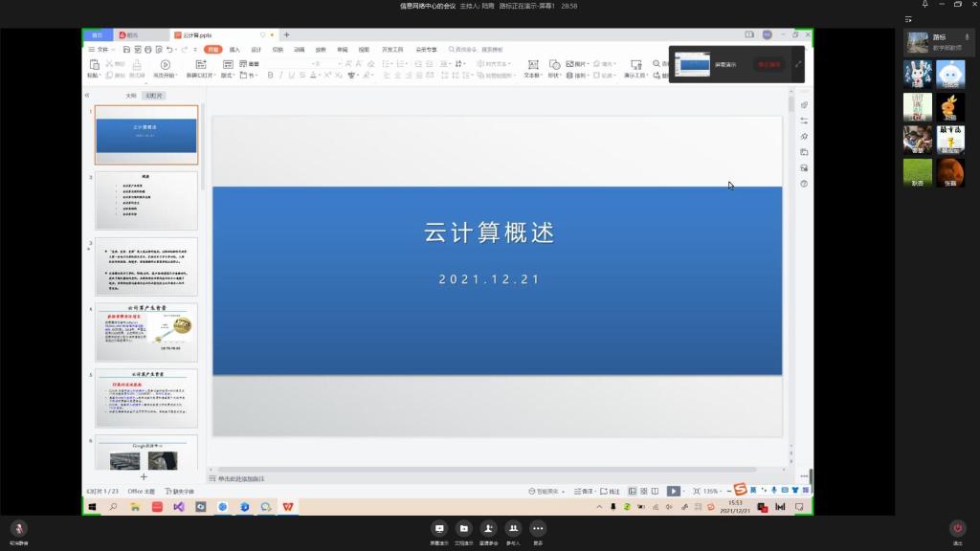This screenshot has height=551, width=980.
Task: Click the red stop sharing button
Action: (768, 65)
